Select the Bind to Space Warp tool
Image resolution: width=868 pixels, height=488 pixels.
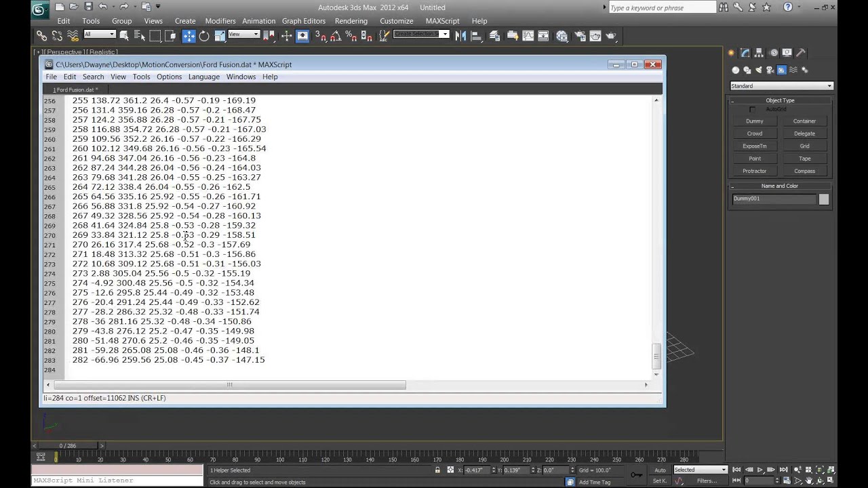(x=72, y=35)
